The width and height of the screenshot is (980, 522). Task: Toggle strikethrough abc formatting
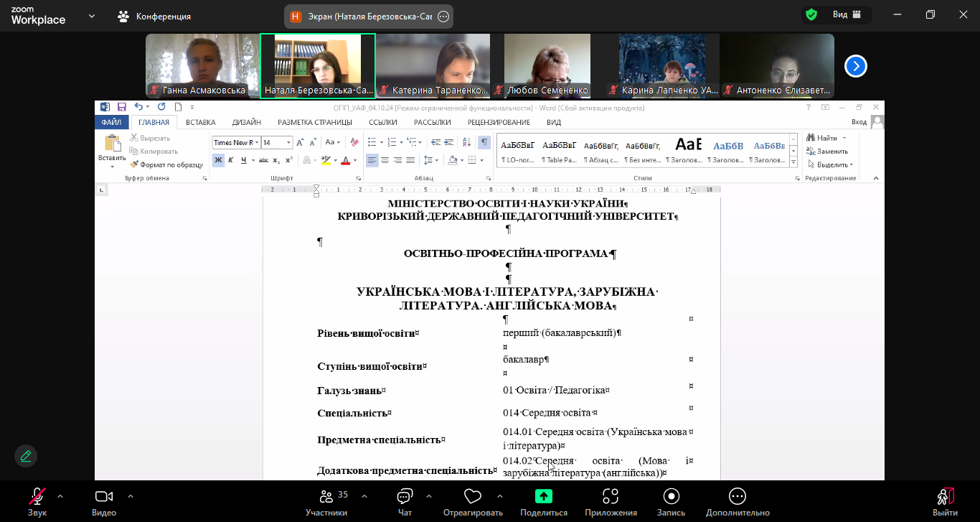(263, 160)
